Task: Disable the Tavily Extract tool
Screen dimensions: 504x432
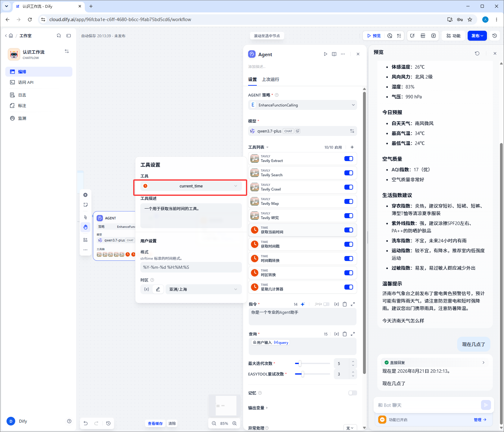Action: (x=349, y=159)
